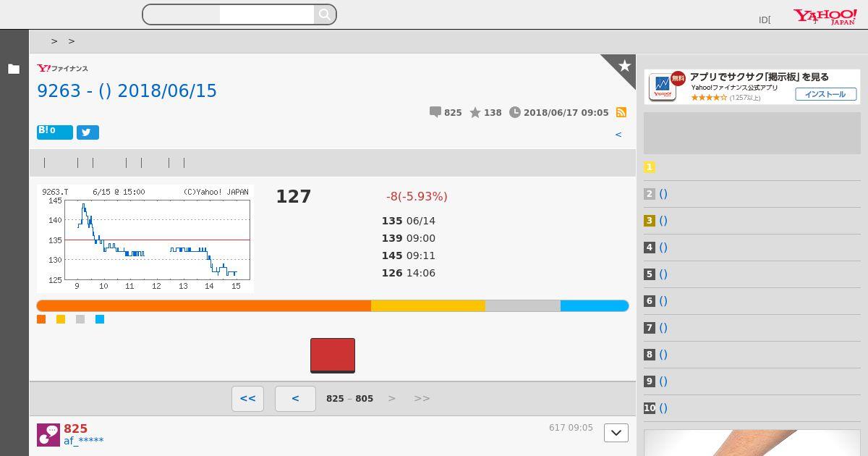Viewport: 868px width, 456px height.
Task: Open ranking item number 7 link
Action: (x=663, y=328)
